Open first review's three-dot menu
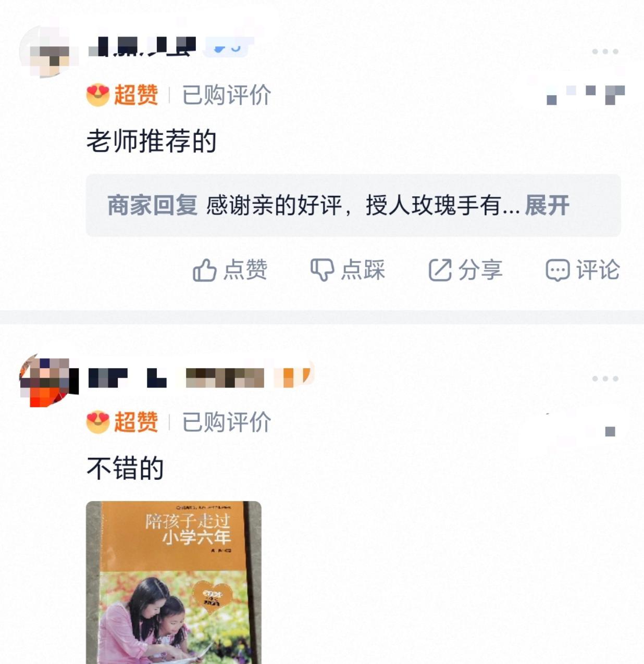The height and width of the screenshot is (664, 644). pos(605,51)
